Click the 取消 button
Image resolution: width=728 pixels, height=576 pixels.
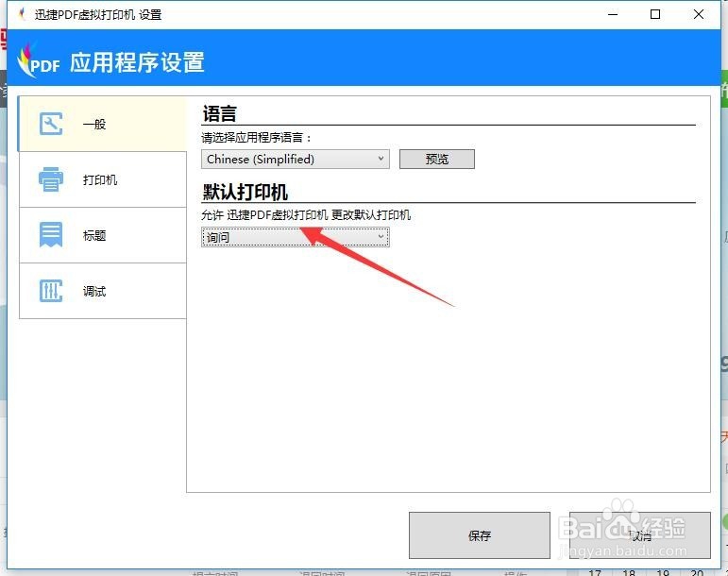640,535
